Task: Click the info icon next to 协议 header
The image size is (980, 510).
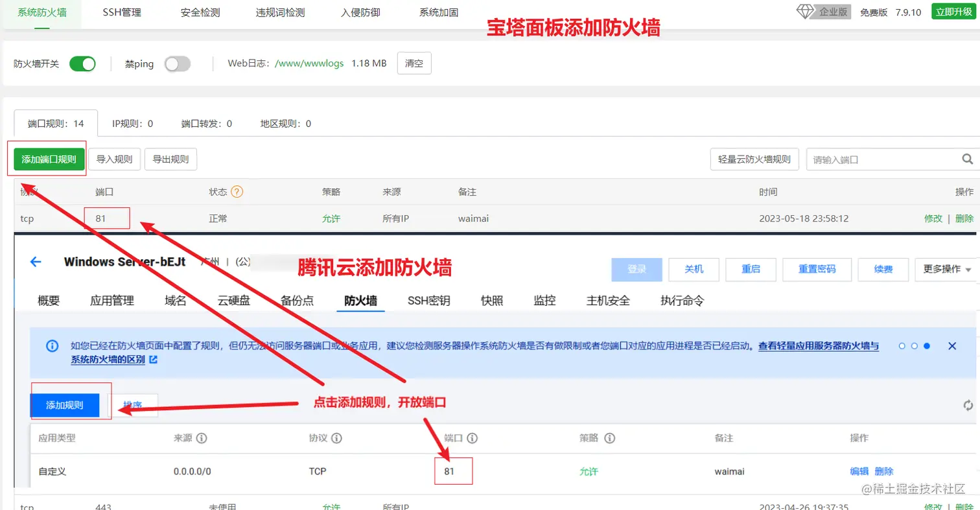Action: (337, 438)
